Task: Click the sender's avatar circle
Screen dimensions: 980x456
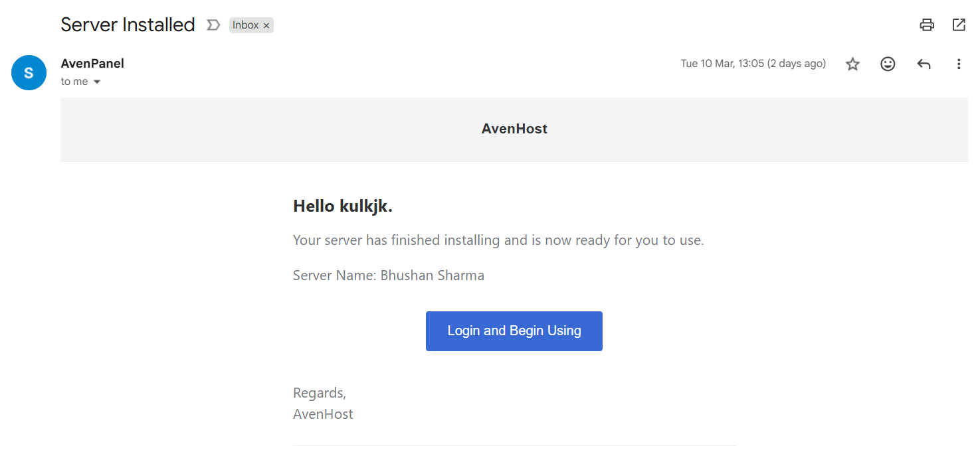Action: coord(29,72)
